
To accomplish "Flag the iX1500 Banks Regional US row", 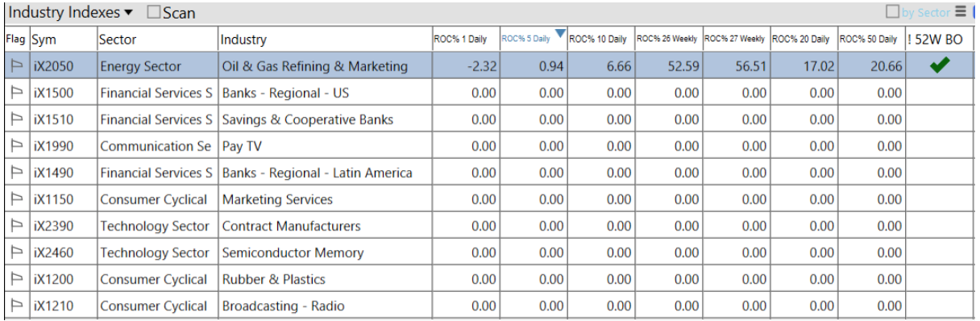I will tap(16, 94).
